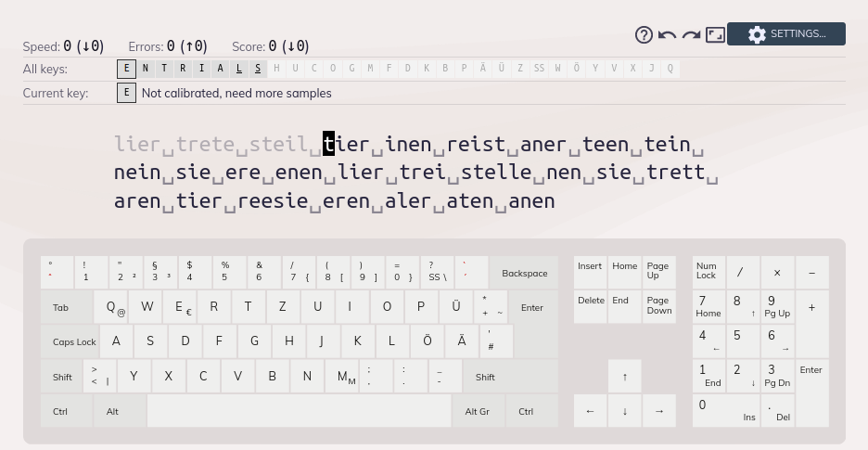Click the 7 key with slash and brace
This screenshot has width=868, height=450.
coord(299,273)
